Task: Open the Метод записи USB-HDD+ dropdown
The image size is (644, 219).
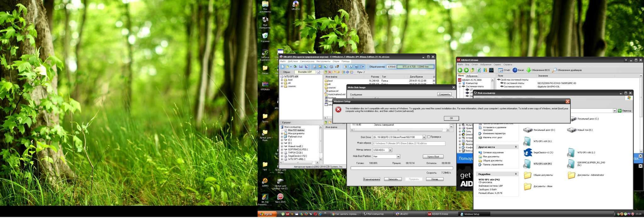Action: 390,150
